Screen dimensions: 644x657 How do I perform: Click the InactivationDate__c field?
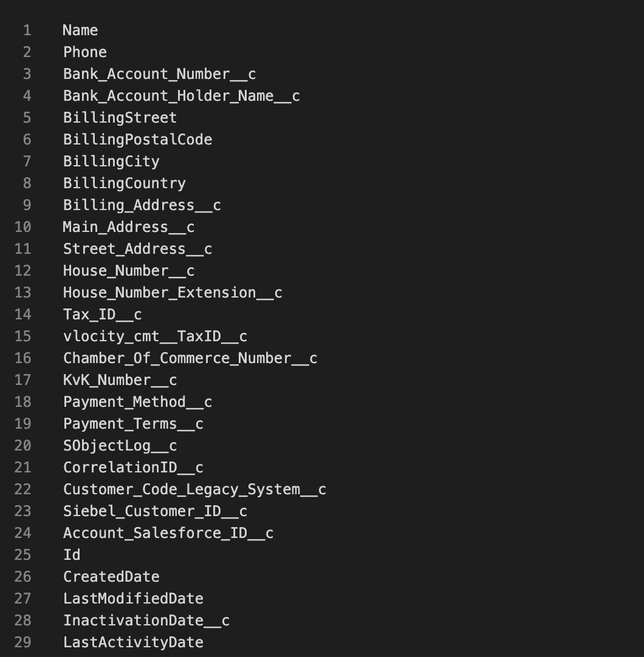146,621
